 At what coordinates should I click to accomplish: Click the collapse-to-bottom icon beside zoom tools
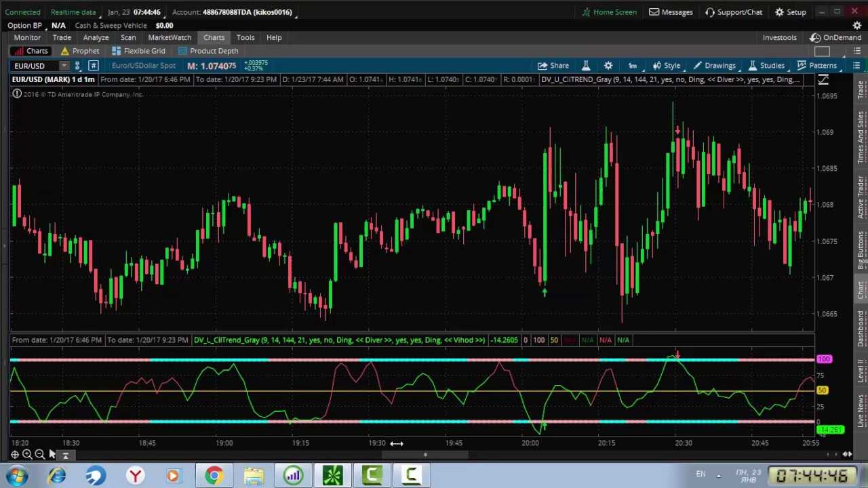point(66,455)
